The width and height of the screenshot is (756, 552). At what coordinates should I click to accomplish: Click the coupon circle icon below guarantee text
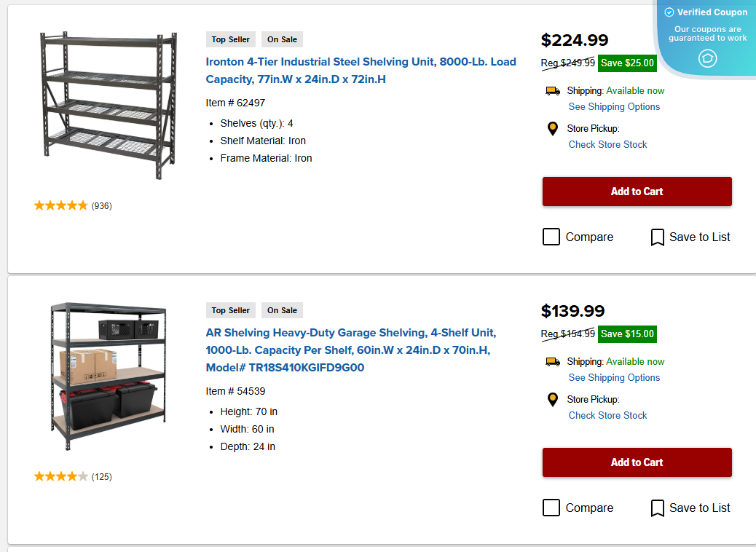point(707,59)
